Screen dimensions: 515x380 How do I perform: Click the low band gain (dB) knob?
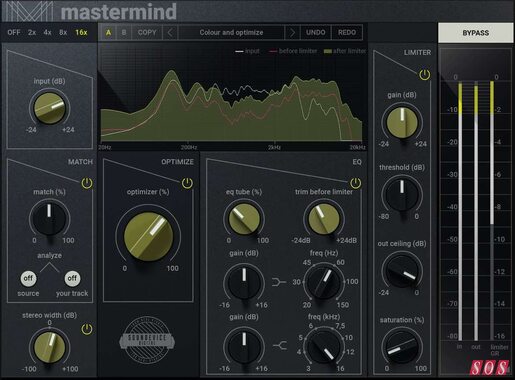click(x=244, y=282)
